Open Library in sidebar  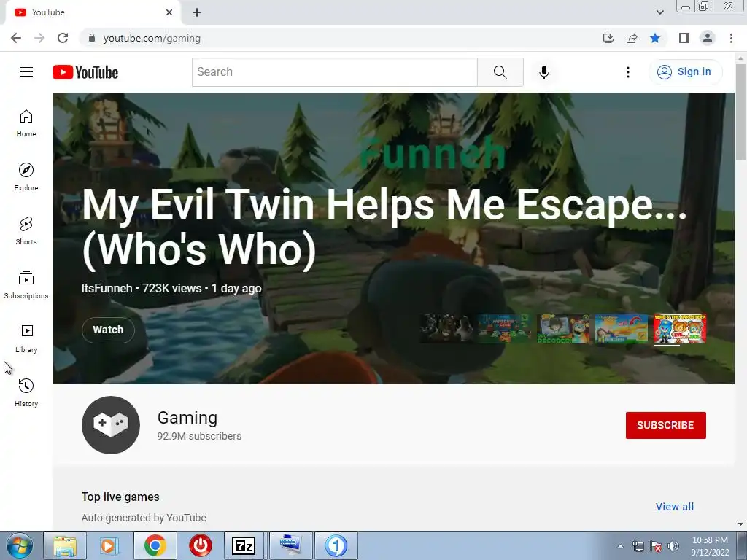click(26, 338)
